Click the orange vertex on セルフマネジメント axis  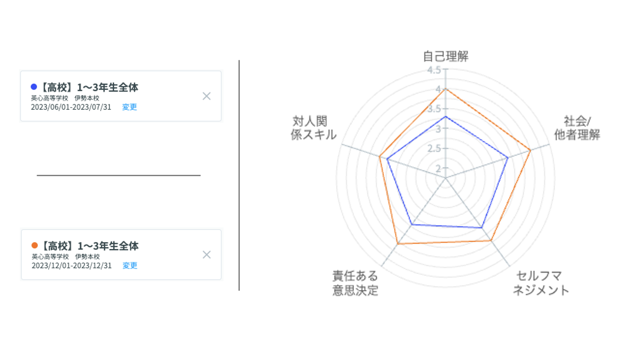pyautogui.click(x=491, y=241)
